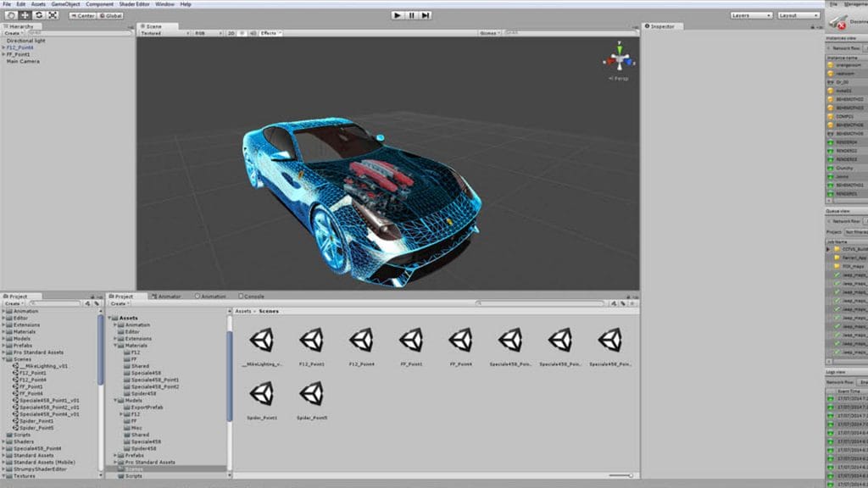Expand the F12_Point4 hierarchy item
This screenshot has height=488, width=868.
pos(3,47)
